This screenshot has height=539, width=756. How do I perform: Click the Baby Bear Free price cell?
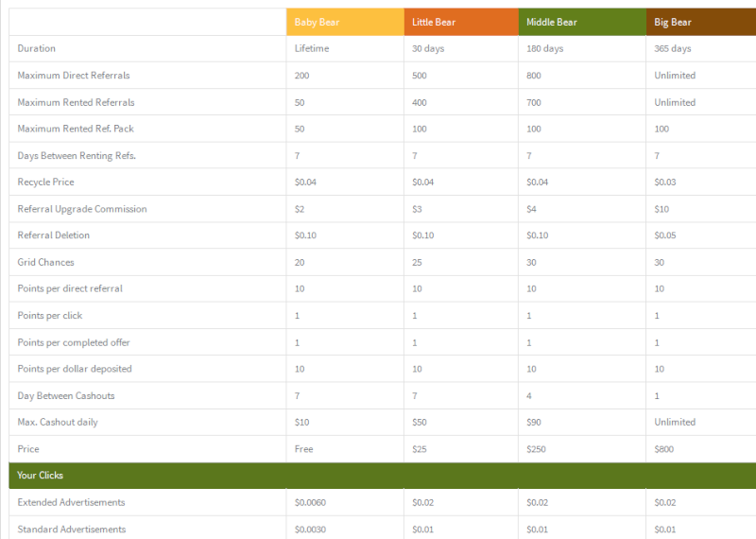(345, 449)
